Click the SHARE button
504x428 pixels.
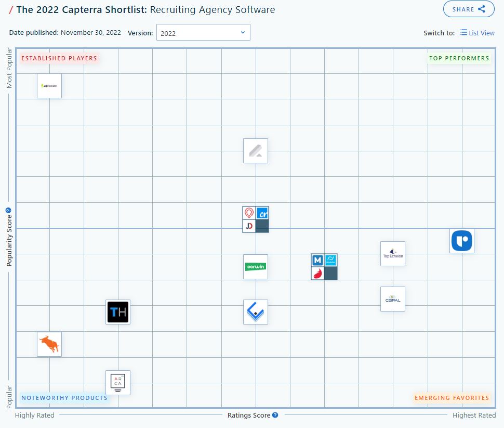(469, 9)
